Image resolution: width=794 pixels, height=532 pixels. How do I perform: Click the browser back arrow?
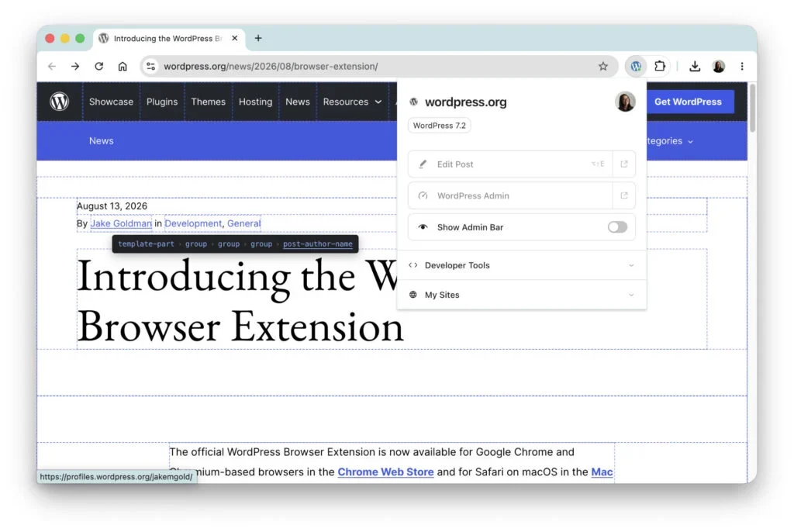pos(52,67)
